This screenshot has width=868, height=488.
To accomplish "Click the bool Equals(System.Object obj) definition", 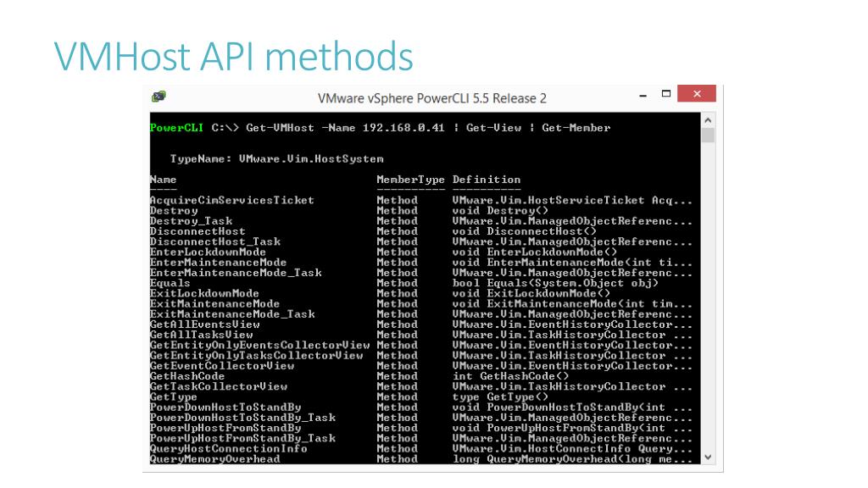I will 556,283.
